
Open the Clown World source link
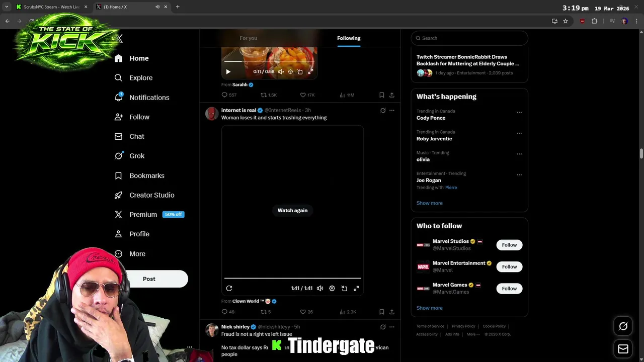pos(254,301)
